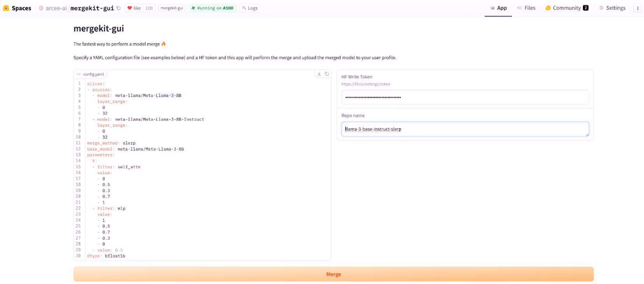
Task: Click the parameters: line in editor
Action: [101, 155]
